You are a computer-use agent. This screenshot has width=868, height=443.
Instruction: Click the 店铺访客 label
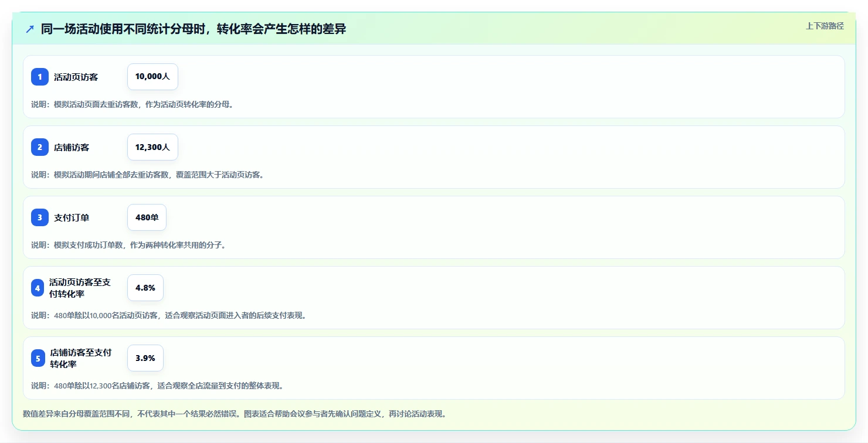pyautogui.click(x=72, y=147)
